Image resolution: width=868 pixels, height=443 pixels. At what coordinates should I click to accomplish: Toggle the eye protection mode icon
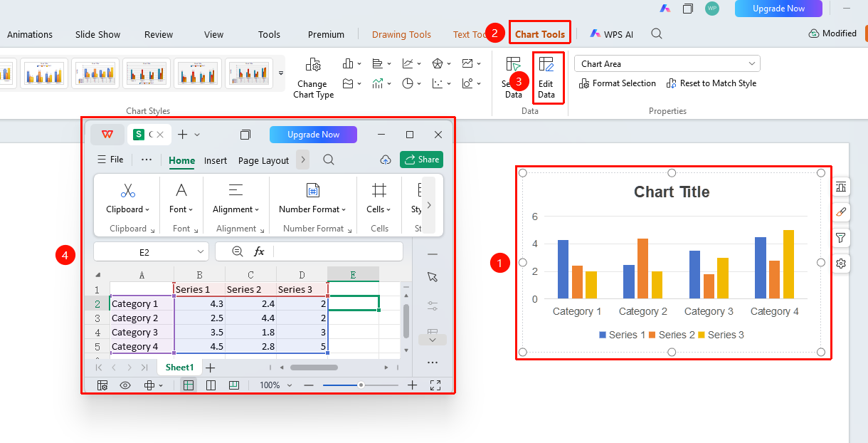tap(125, 385)
